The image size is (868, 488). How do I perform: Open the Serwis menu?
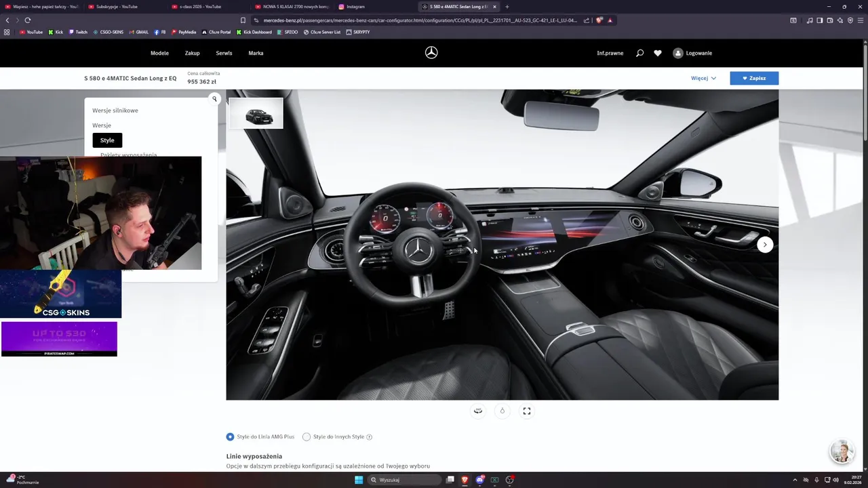tap(224, 53)
